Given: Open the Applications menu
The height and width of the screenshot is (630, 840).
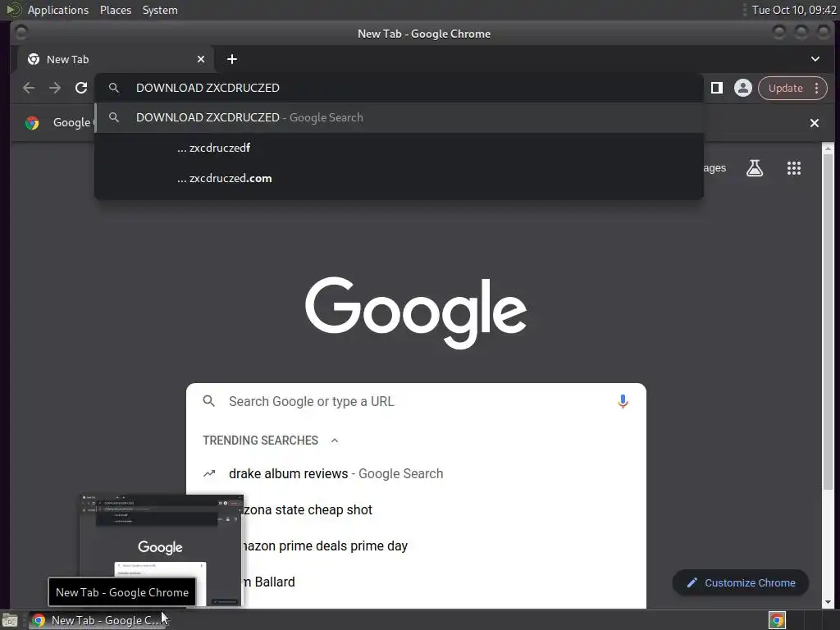Looking at the screenshot, I should 58,10.
